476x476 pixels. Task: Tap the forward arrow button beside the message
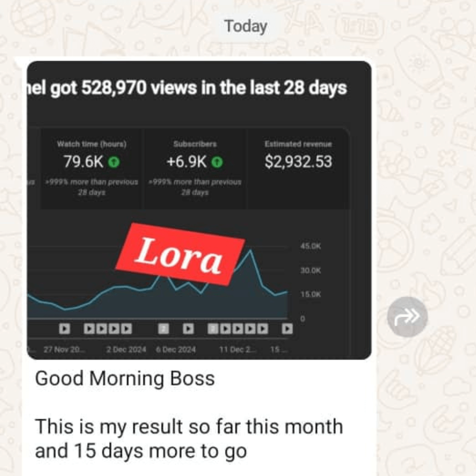[x=407, y=317]
